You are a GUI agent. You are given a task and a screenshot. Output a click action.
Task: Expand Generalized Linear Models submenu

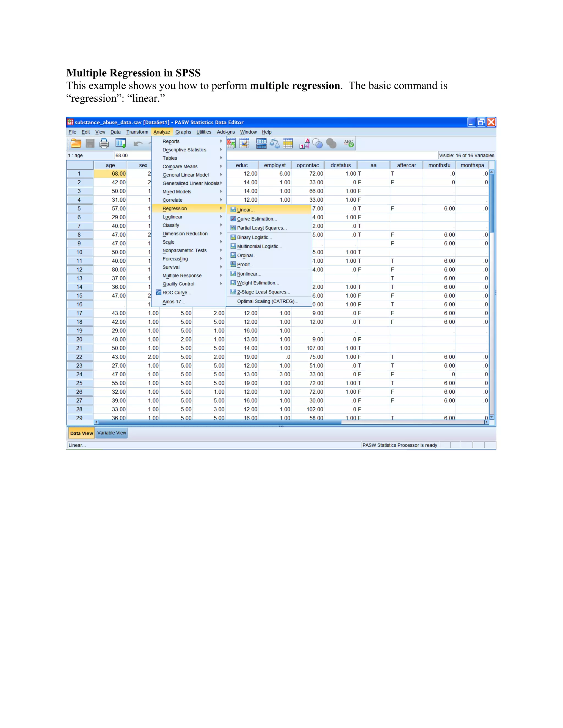(189, 183)
